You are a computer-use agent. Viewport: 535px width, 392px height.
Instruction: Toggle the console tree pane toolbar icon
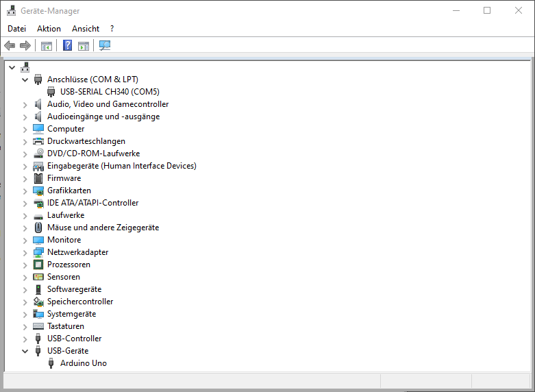point(47,46)
